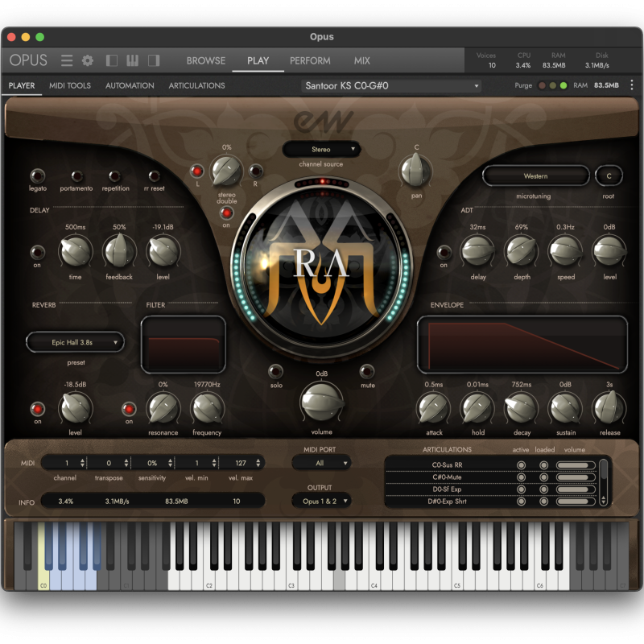Toggle the stereo double on switch
The height and width of the screenshot is (644, 644).
point(226,213)
